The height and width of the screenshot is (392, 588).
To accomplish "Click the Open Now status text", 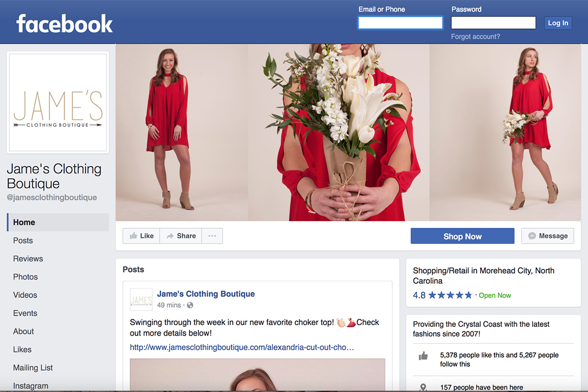I will (x=495, y=295).
